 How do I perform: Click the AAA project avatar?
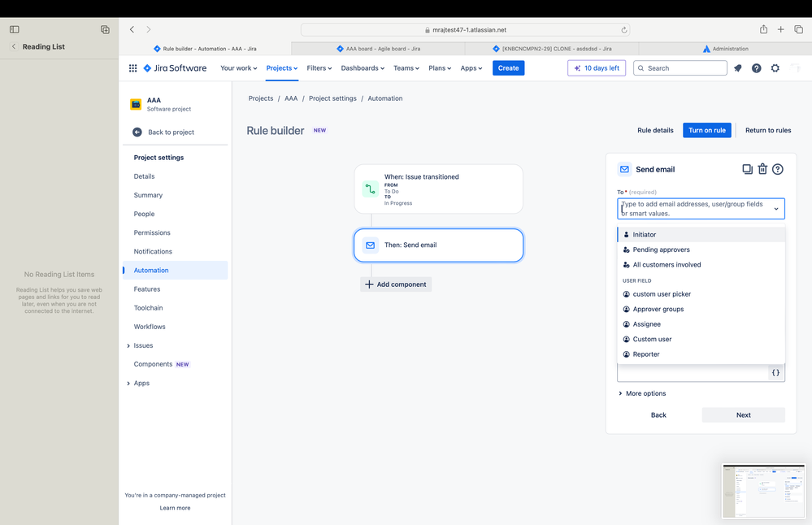click(x=136, y=105)
